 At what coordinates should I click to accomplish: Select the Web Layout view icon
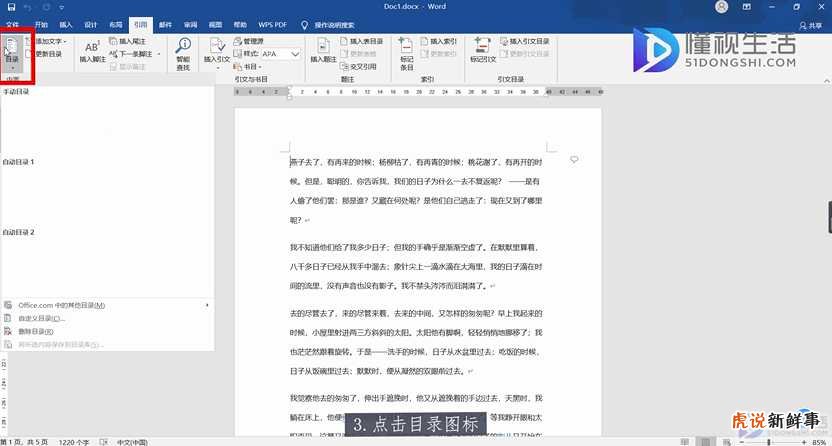(x=726, y=442)
